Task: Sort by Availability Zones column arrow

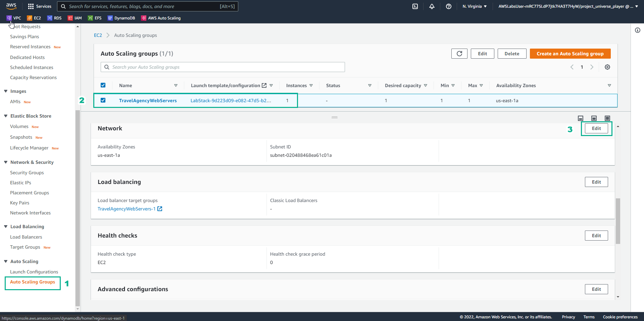Action: (609, 85)
